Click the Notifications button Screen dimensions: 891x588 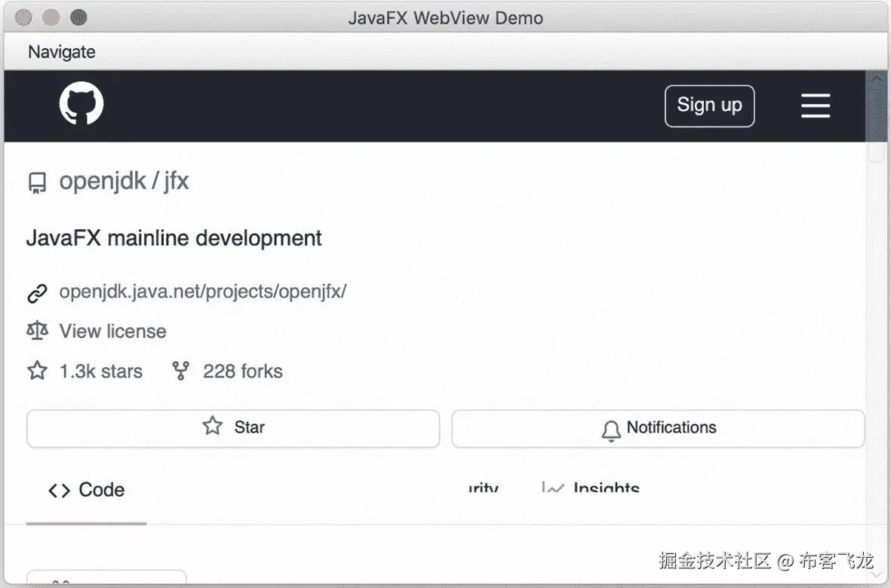(x=658, y=428)
